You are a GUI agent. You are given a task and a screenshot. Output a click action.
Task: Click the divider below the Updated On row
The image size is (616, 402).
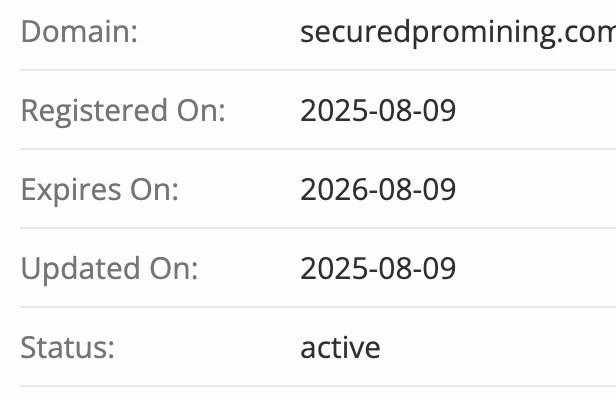click(308, 307)
